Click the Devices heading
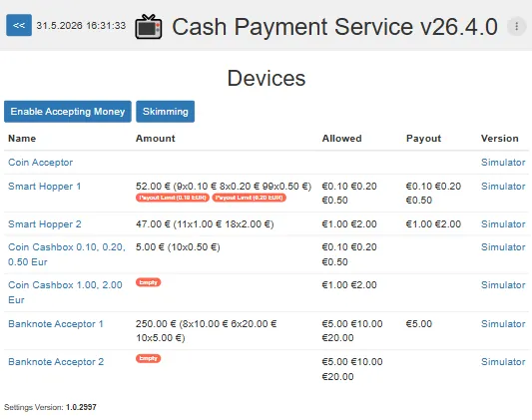This screenshot has height=420, width=532. [x=266, y=78]
